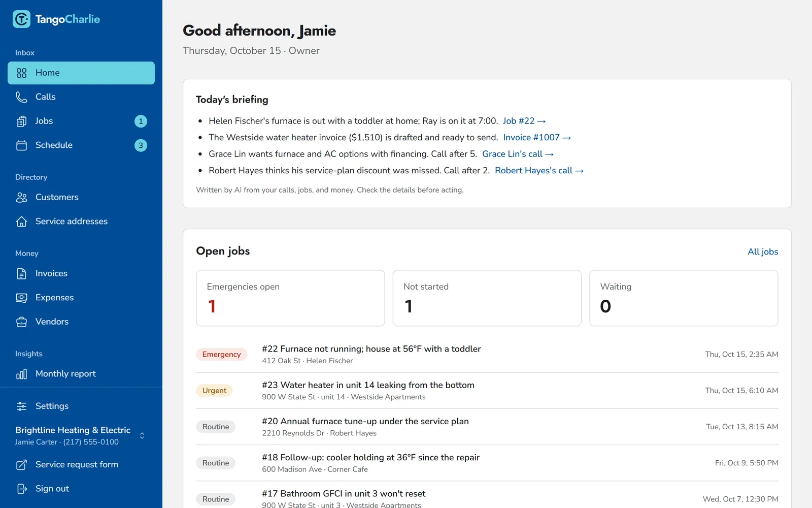Click the date Thu, Oct 15, 6:10 AM
Viewport: 812px width, 508px height.
[x=741, y=391]
